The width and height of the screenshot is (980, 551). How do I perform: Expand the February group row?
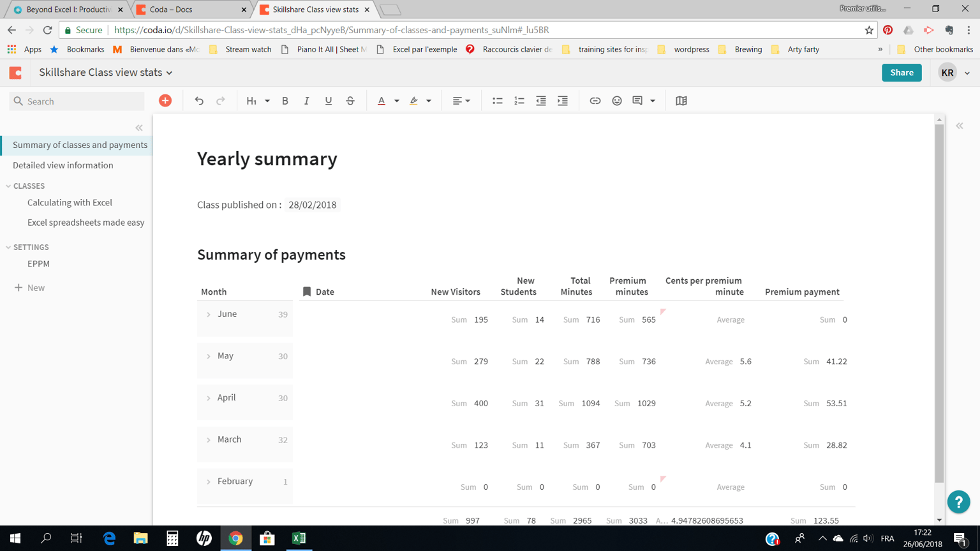(x=209, y=482)
